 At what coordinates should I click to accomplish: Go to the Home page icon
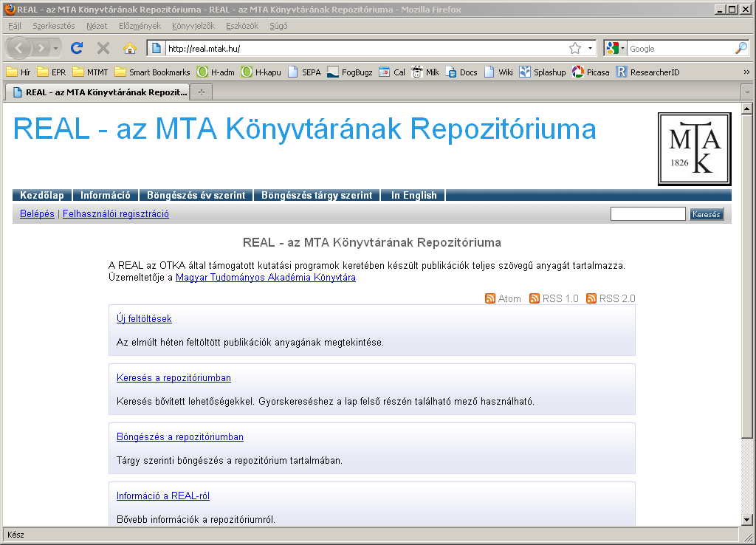pos(129,48)
